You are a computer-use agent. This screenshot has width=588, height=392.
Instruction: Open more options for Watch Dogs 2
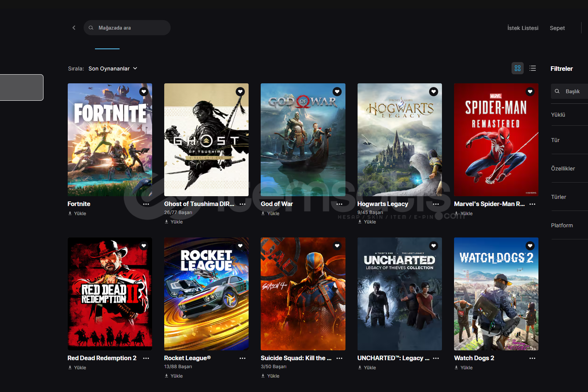532,358
